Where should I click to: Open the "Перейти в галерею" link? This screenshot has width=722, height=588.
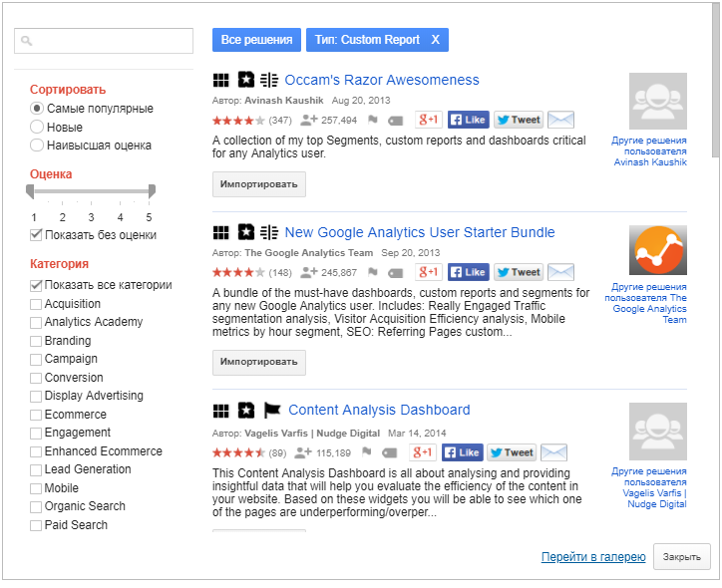[593, 557]
